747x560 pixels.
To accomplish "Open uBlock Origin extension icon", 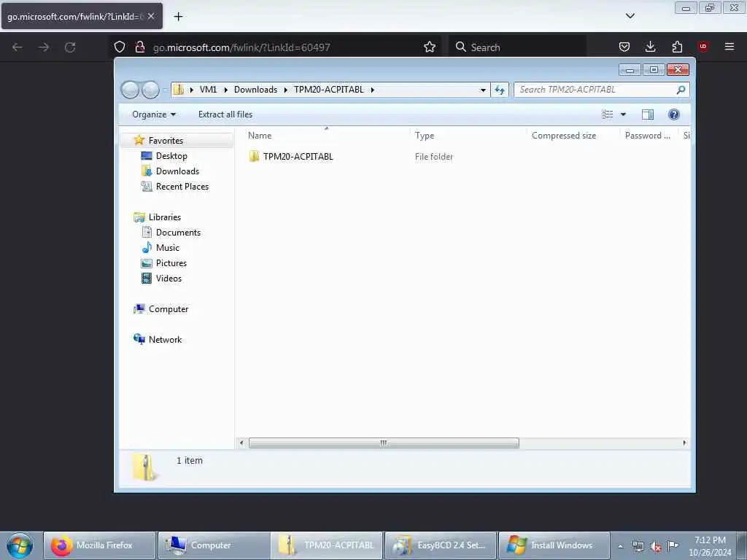I will 703,47.
